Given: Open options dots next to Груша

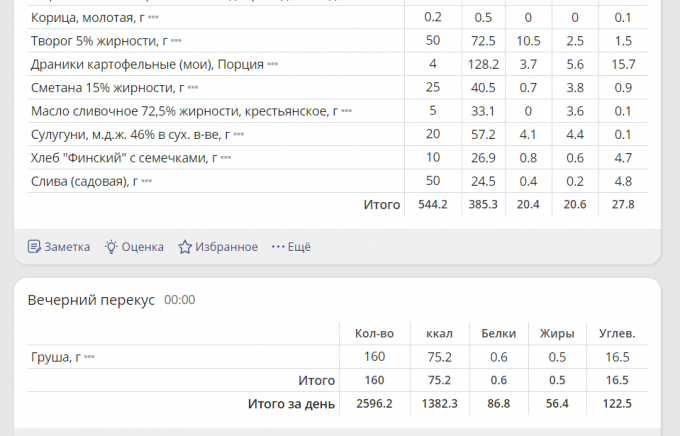Looking at the screenshot, I should [x=89, y=357].
